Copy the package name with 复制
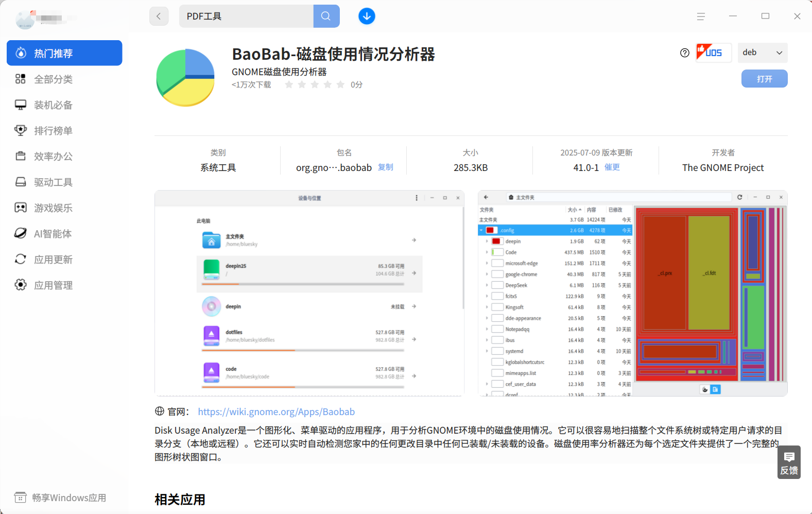The image size is (812, 514). 386,167
